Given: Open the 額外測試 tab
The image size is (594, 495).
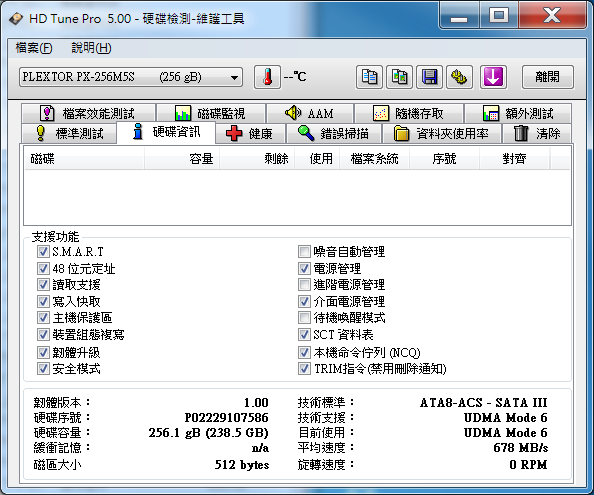Looking at the screenshot, I should point(518,113).
